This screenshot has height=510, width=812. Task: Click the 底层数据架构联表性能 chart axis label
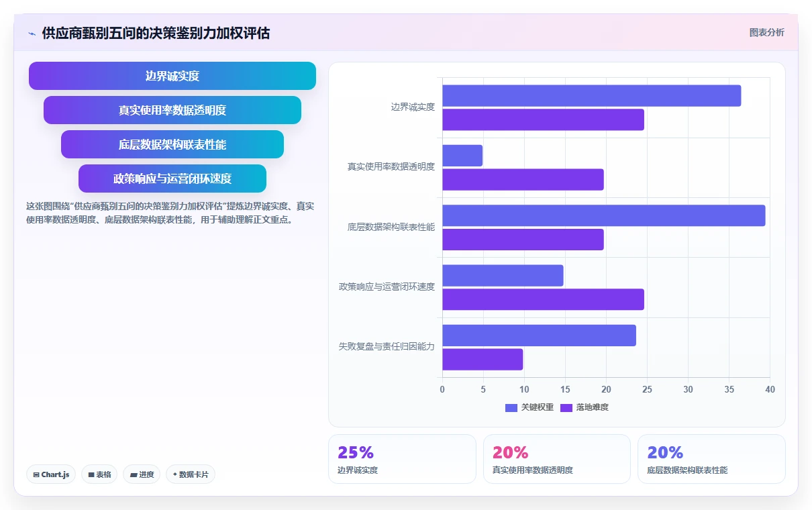391,227
